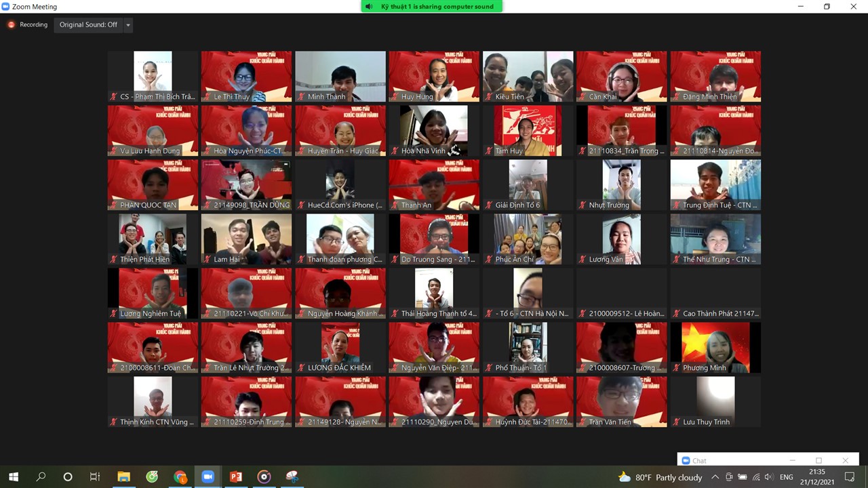868x488 pixels.
Task: Click the name label 'Cao Thành Phát 21147...'
Action: click(x=721, y=314)
